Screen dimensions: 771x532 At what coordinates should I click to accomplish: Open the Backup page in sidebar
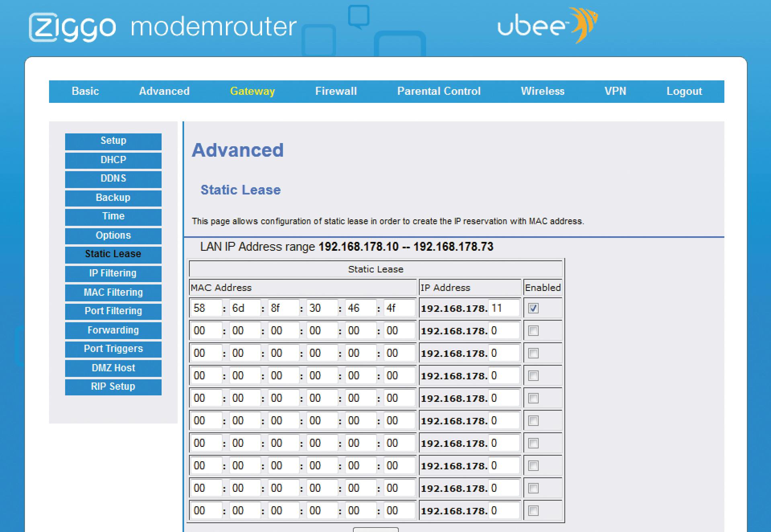[113, 198]
